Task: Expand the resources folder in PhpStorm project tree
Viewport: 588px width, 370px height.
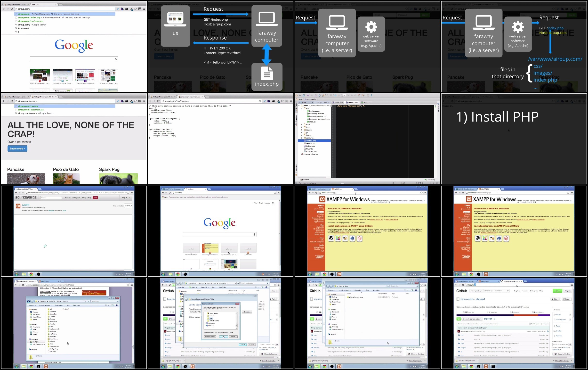Action: (x=302, y=138)
